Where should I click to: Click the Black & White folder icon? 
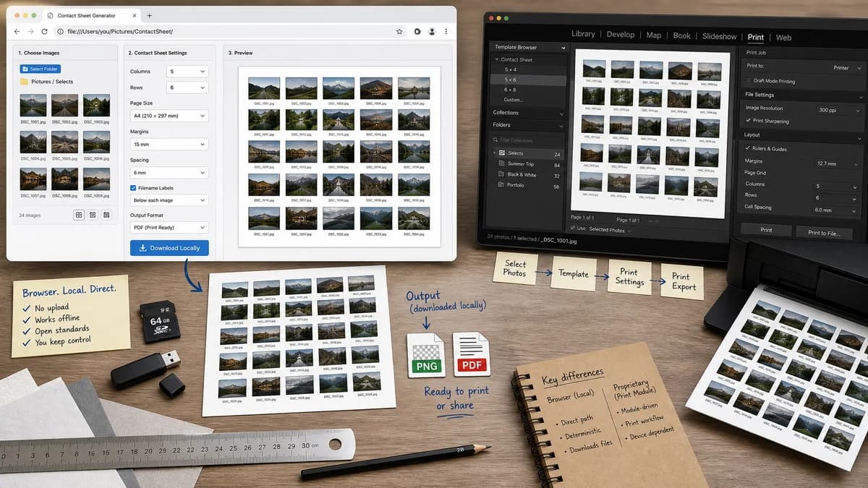tap(501, 175)
